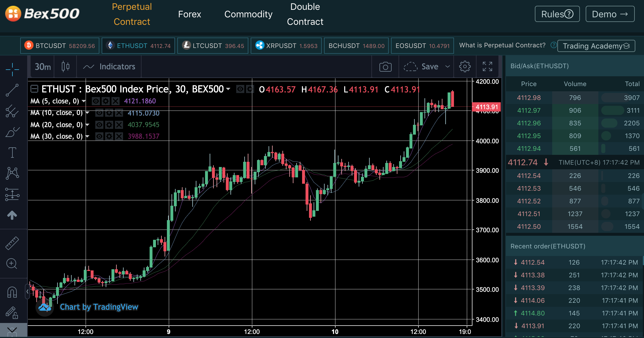Hide the MA (5, close, 0) line
The image size is (644, 338).
click(96, 101)
